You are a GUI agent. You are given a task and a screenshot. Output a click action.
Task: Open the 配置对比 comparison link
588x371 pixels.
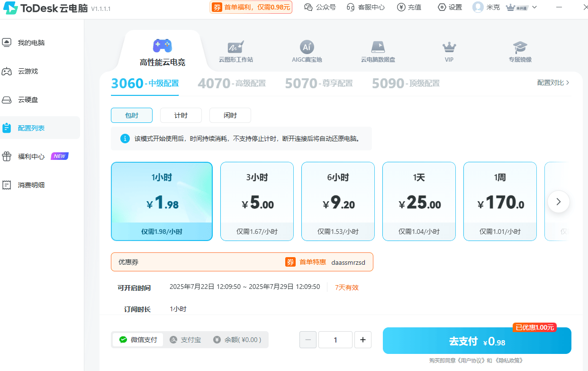(x=553, y=83)
